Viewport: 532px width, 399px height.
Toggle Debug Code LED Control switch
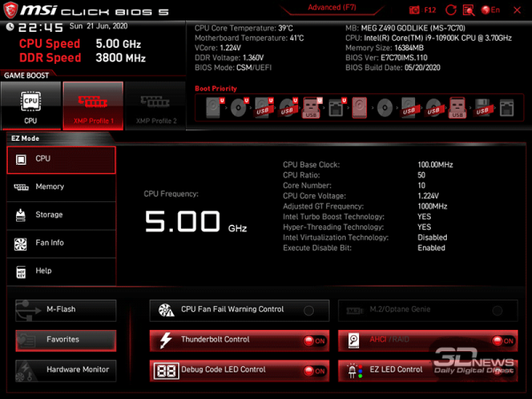tap(314, 370)
